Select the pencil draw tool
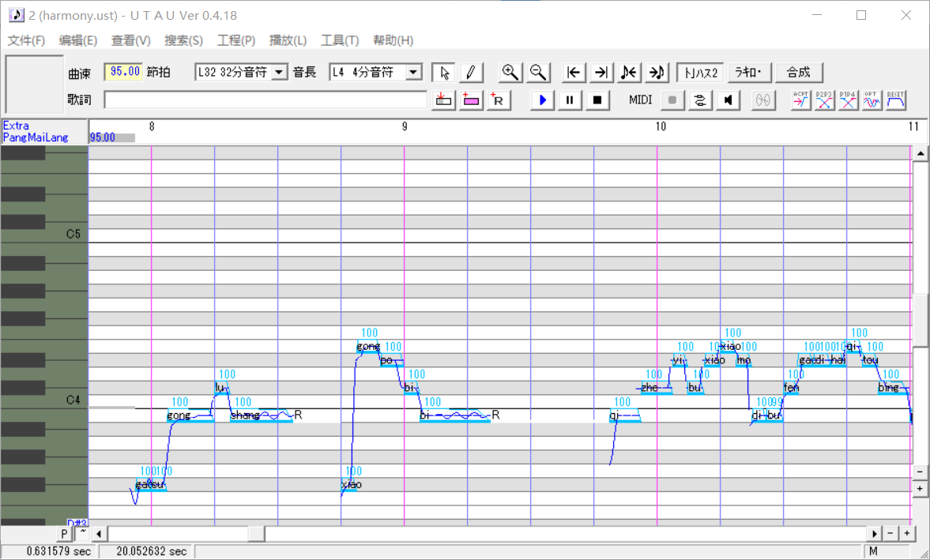Viewport: 930px width, 560px height. [x=471, y=73]
